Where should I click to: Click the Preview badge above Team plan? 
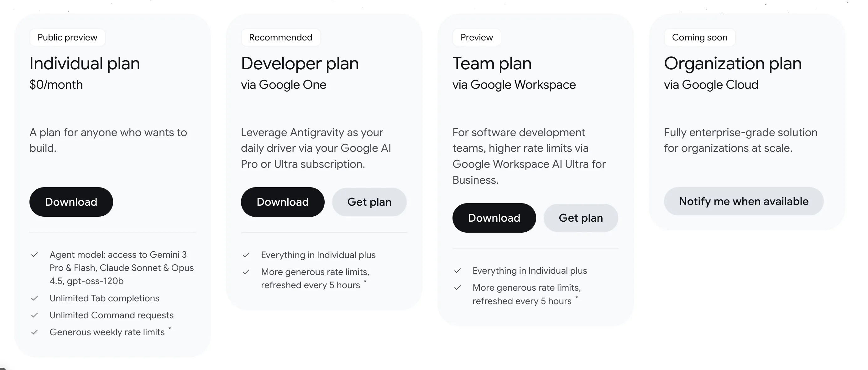click(476, 37)
